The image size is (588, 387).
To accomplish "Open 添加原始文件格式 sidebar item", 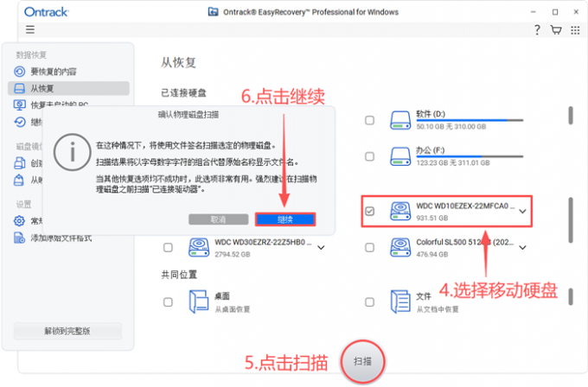I will coord(61,238).
